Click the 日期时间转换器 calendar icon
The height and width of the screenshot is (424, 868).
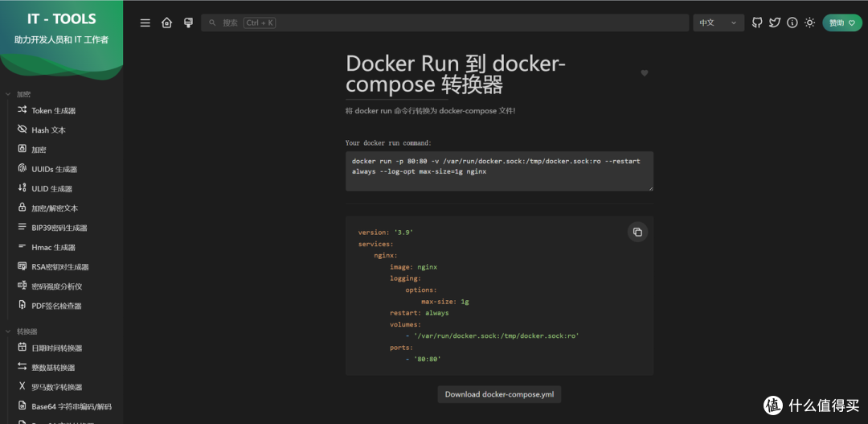[x=23, y=347]
